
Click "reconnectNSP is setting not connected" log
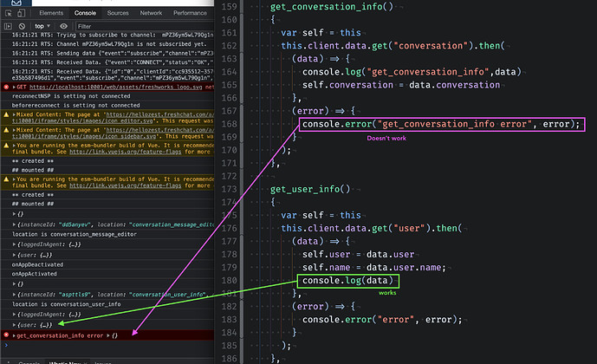(71, 96)
